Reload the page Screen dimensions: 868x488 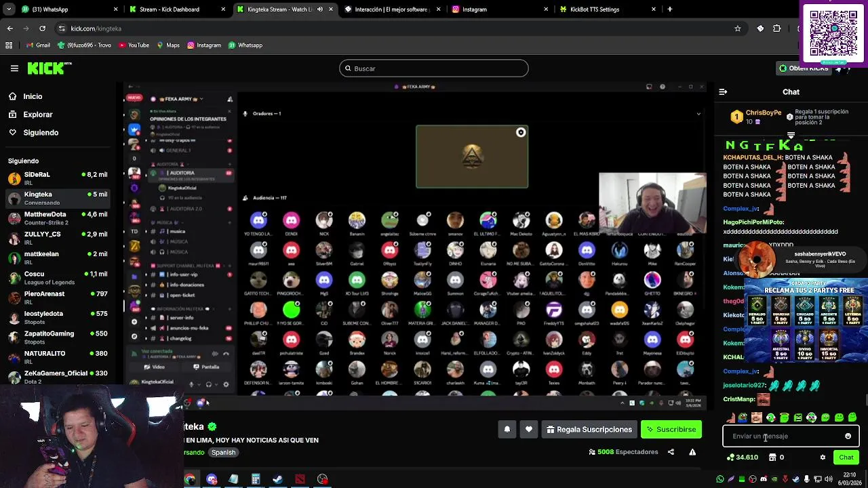[x=42, y=28]
